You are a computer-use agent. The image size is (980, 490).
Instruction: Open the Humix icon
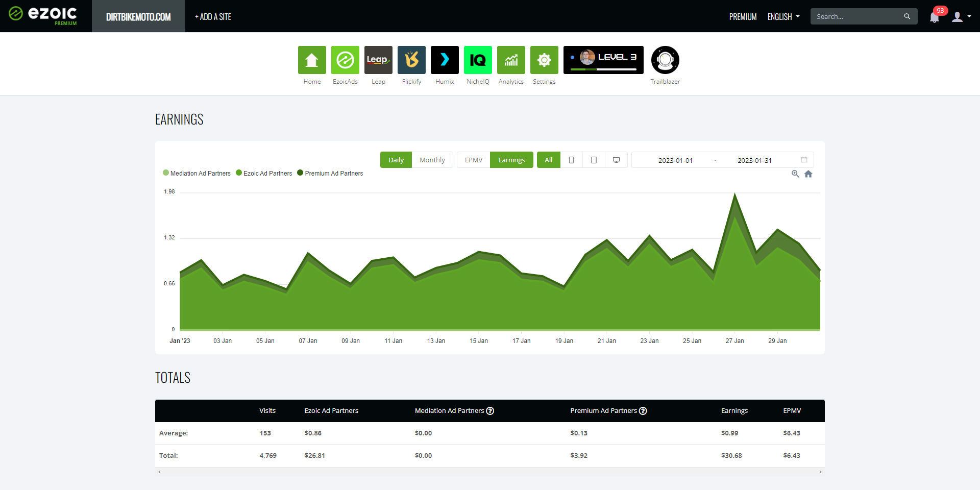point(445,60)
